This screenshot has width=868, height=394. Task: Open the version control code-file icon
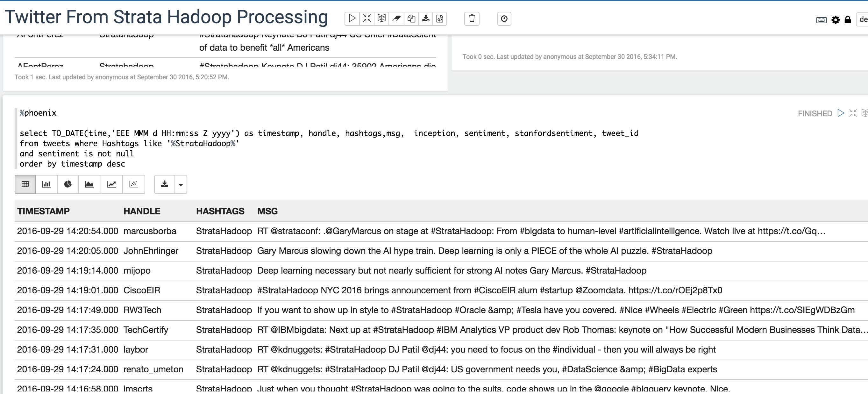440,18
